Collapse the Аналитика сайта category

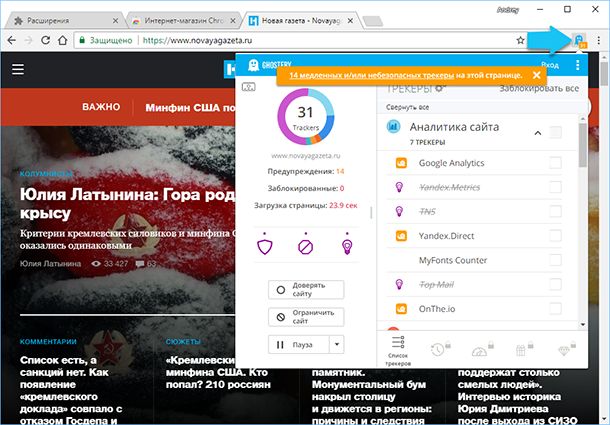(x=538, y=132)
